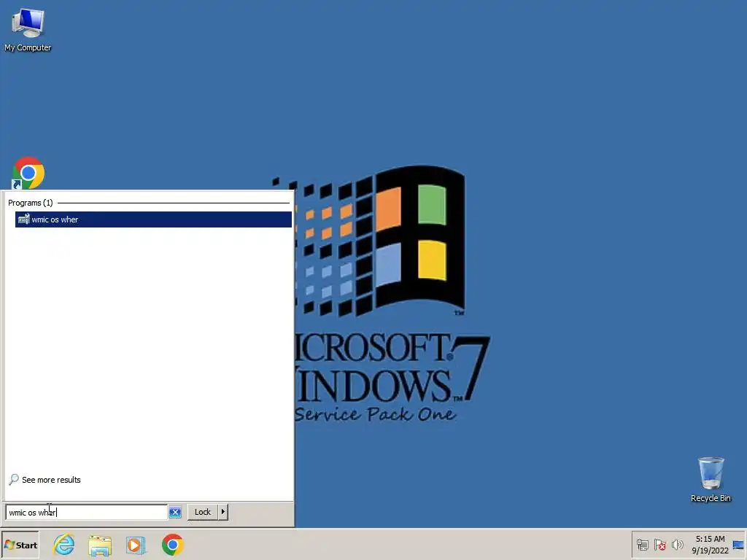This screenshot has height=560, width=747.
Task: Open the Google Chrome desktop shortcut
Action: click(28, 174)
